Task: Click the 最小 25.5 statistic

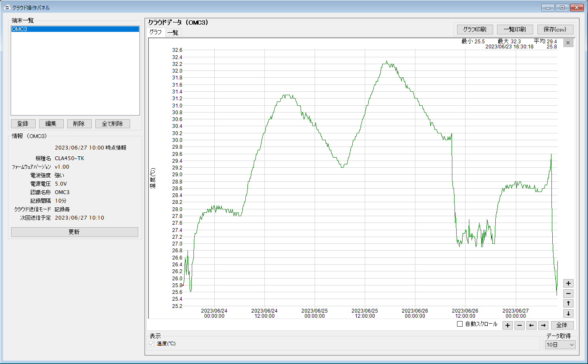Action: click(473, 41)
